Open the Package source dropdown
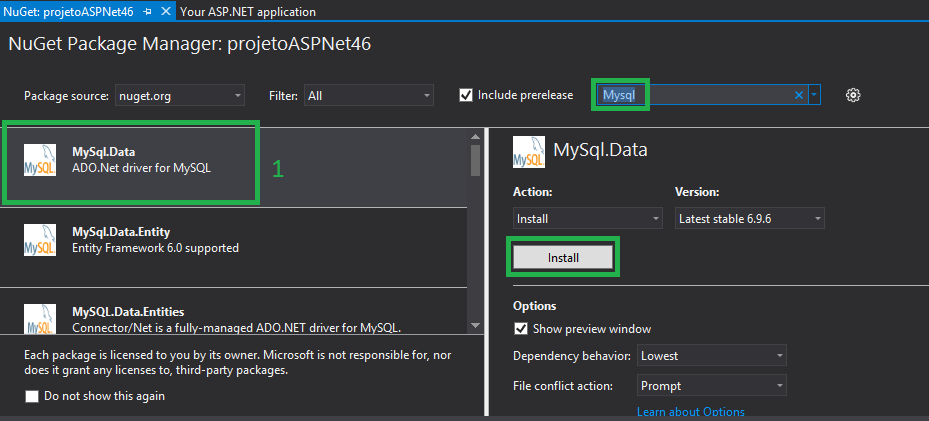Viewport: 929px width, 421px height. 180,95
